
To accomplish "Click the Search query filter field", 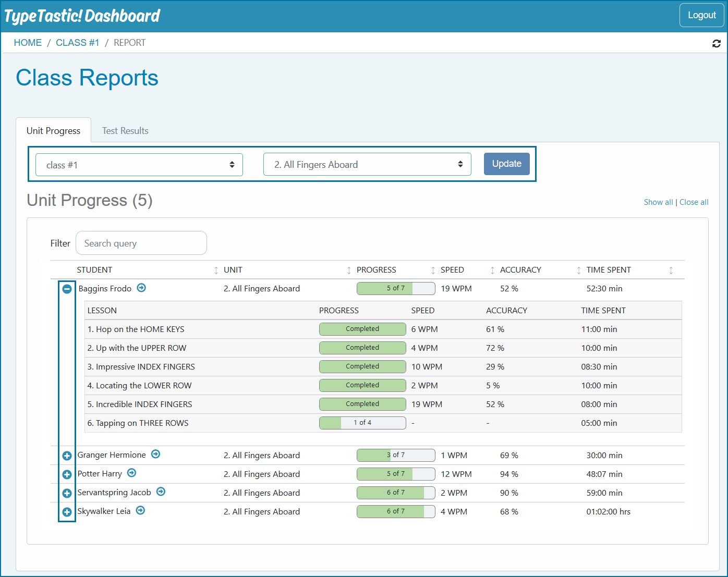I will 141,243.
